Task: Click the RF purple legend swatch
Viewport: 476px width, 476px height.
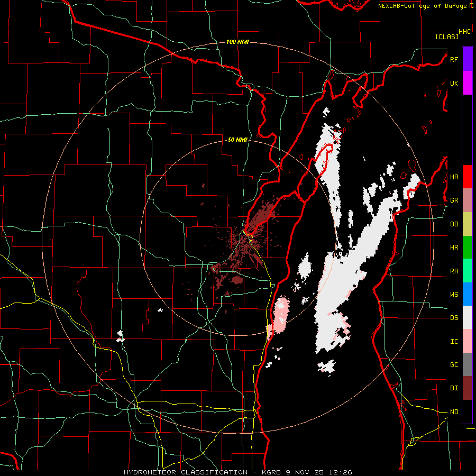Action: pyautogui.click(x=467, y=59)
